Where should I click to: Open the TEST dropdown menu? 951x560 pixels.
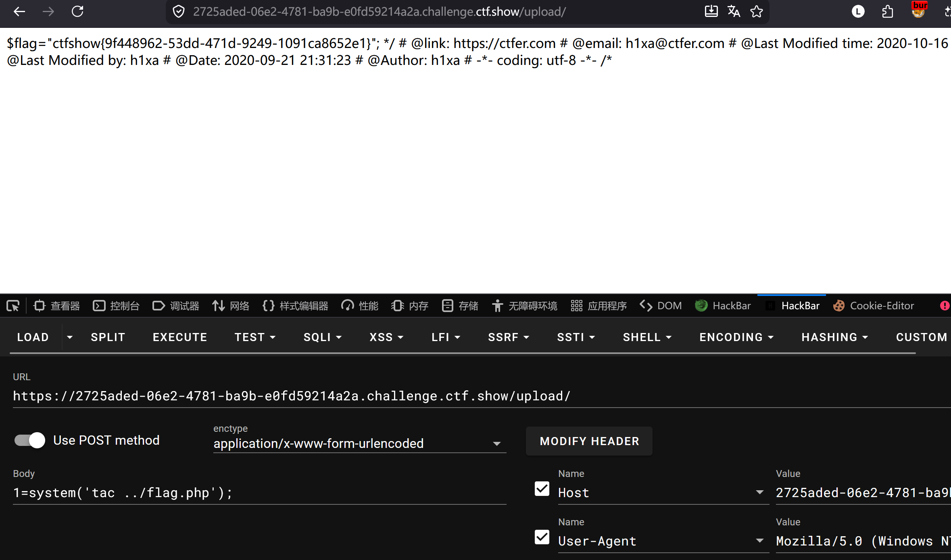click(255, 337)
